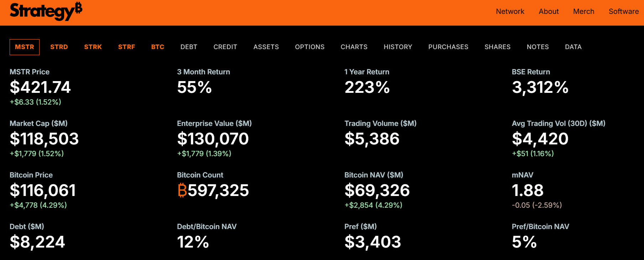Open the Software link in header
This screenshot has height=260, width=644.
624,11
